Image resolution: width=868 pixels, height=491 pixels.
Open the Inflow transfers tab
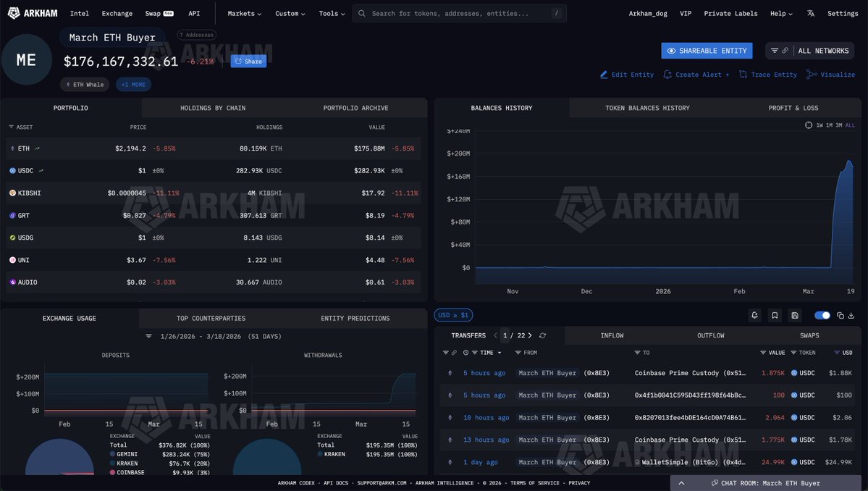612,335
